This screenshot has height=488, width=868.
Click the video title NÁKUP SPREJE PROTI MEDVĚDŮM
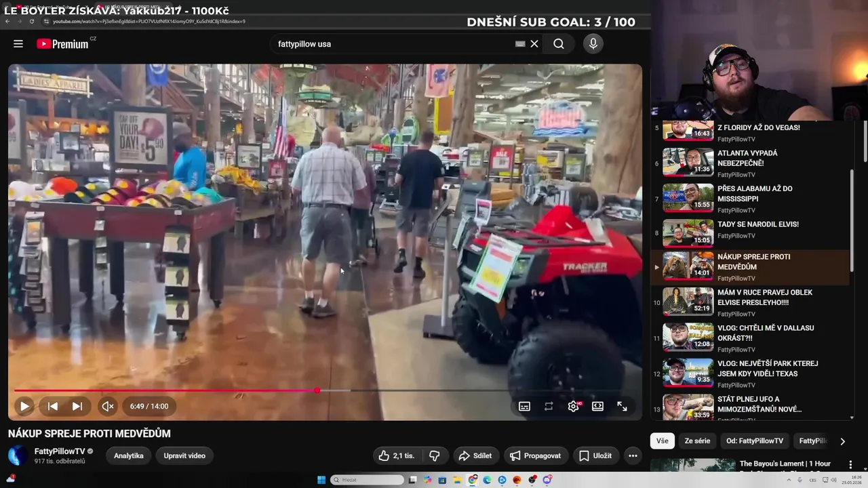(x=90, y=434)
